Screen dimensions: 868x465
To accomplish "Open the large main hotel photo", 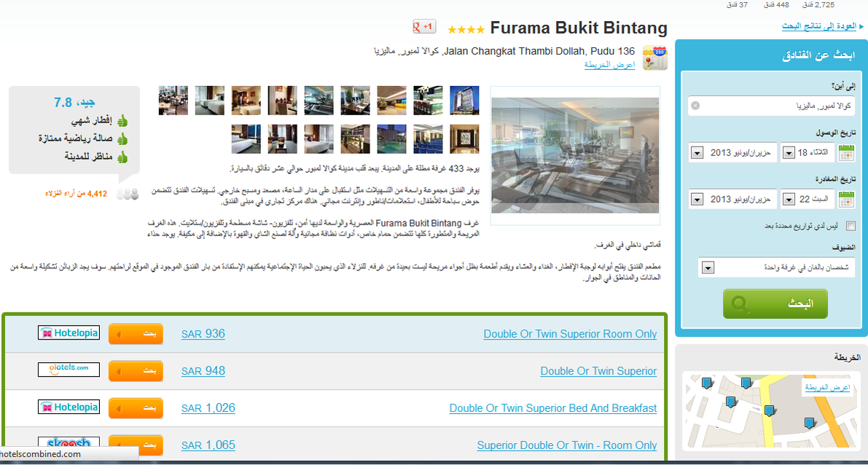I will (x=575, y=155).
